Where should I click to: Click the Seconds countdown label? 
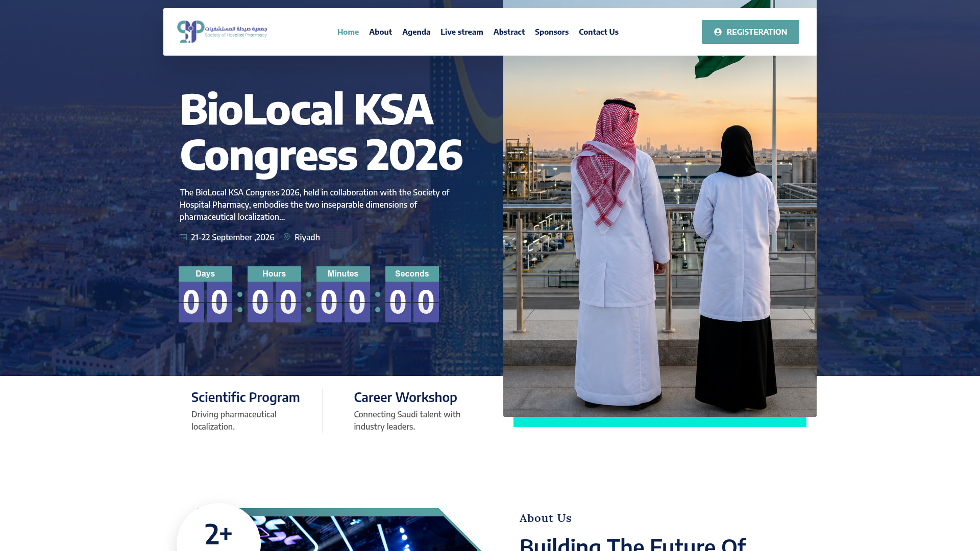(x=412, y=273)
